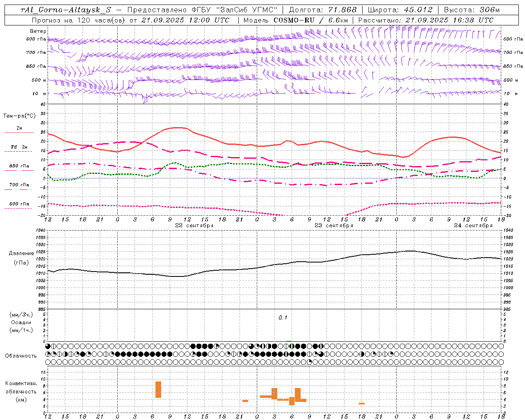Click the 'Широта: 45.012' header value
Image resolution: width=525 pixels, height=420 pixels.
(400, 10)
